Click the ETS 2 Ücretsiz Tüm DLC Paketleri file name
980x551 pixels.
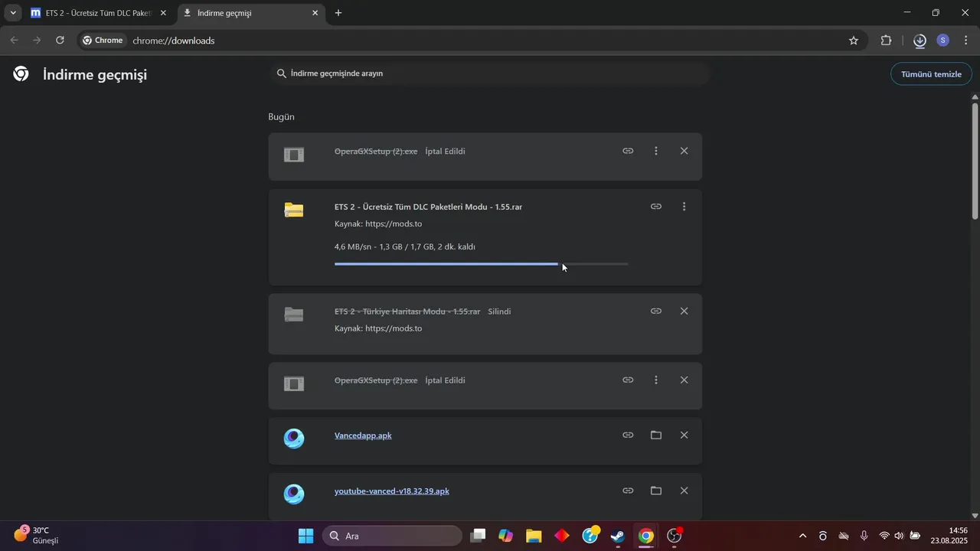point(428,207)
